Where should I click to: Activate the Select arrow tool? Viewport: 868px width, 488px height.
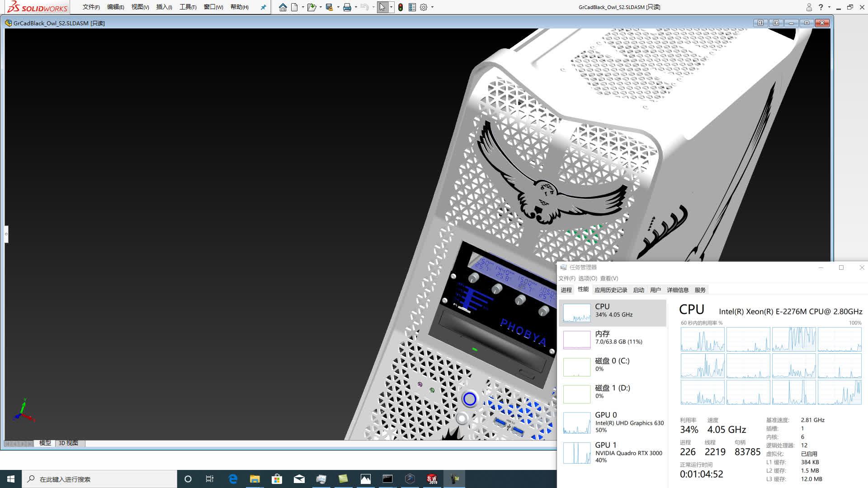(382, 7)
